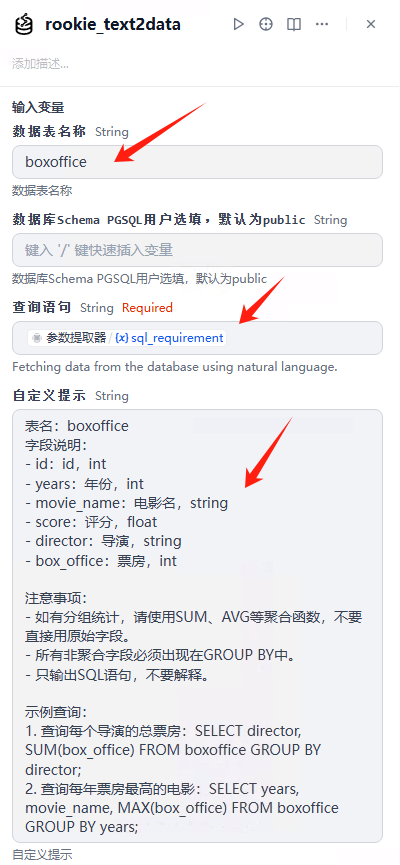The height and width of the screenshot is (865, 400).
Task: Focus the 数据库Schema input field
Action: pyautogui.click(x=198, y=250)
